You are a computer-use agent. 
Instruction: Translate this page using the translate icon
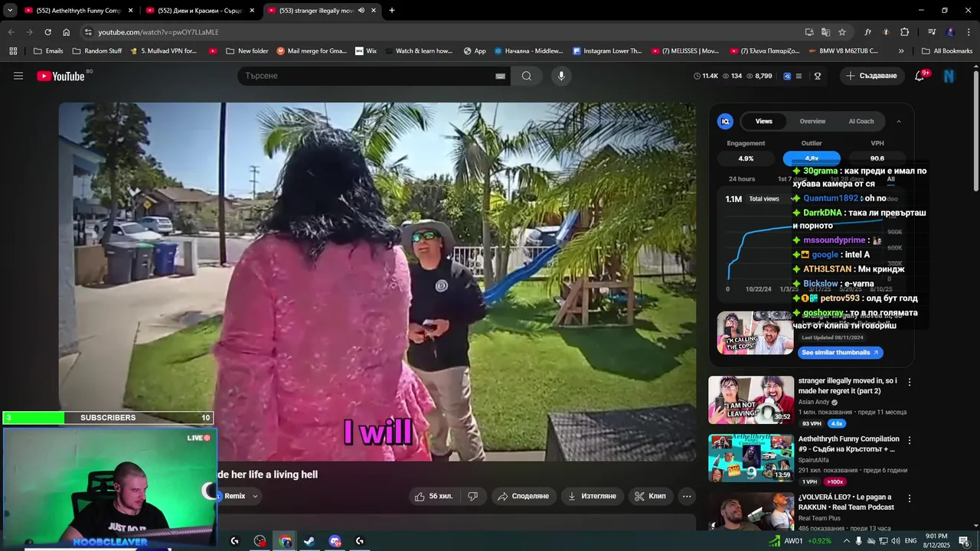825,32
